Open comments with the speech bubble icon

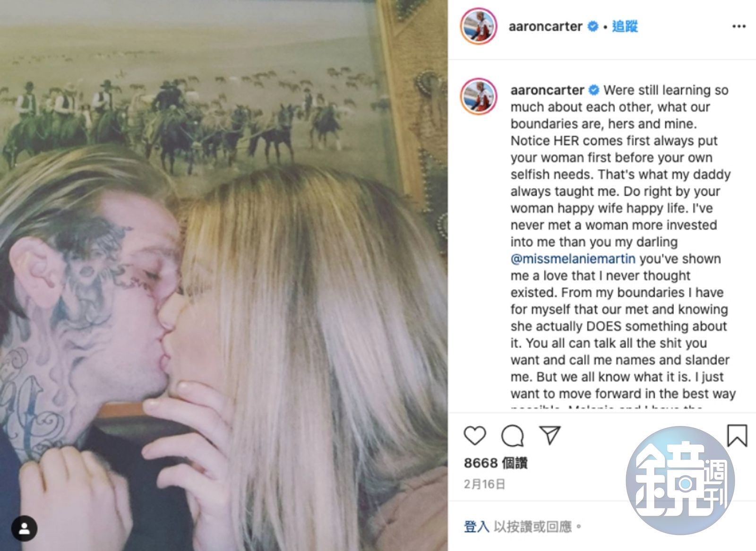point(513,435)
